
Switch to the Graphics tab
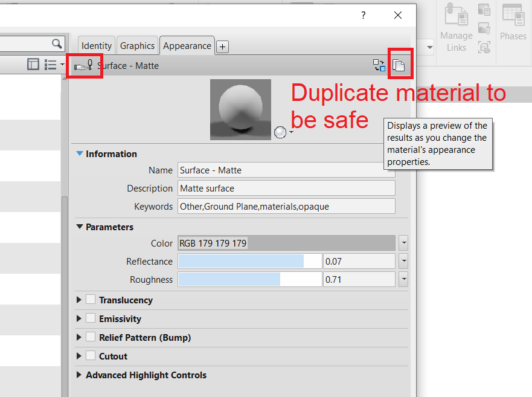tap(137, 46)
